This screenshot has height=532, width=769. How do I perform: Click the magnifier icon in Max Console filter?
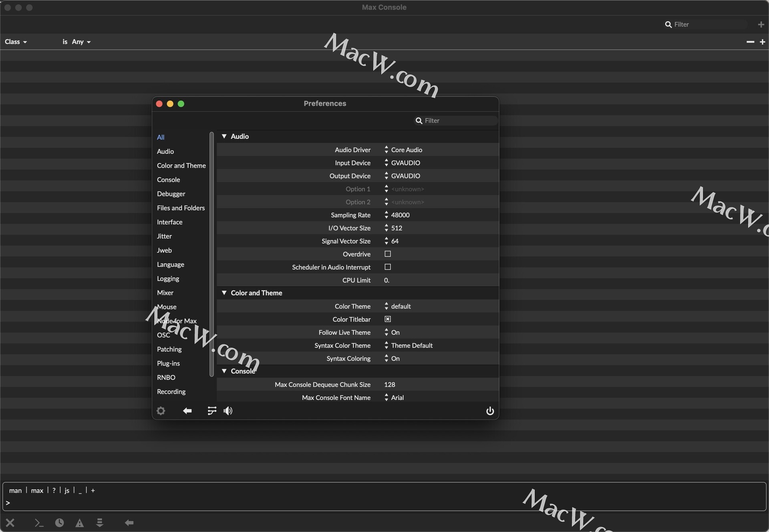(668, 24)
